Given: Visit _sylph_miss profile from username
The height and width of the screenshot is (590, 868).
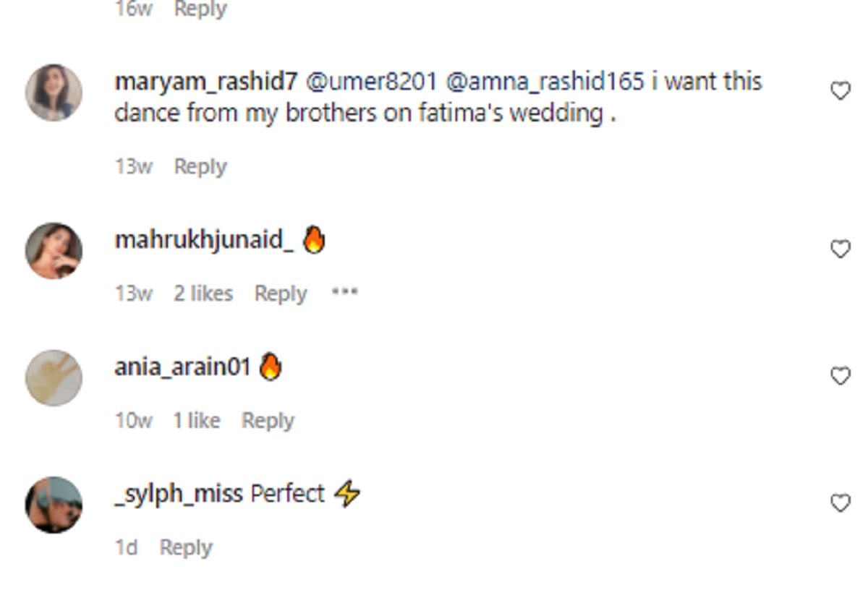Looking at the screenshot, I should [x=179, y=495].
